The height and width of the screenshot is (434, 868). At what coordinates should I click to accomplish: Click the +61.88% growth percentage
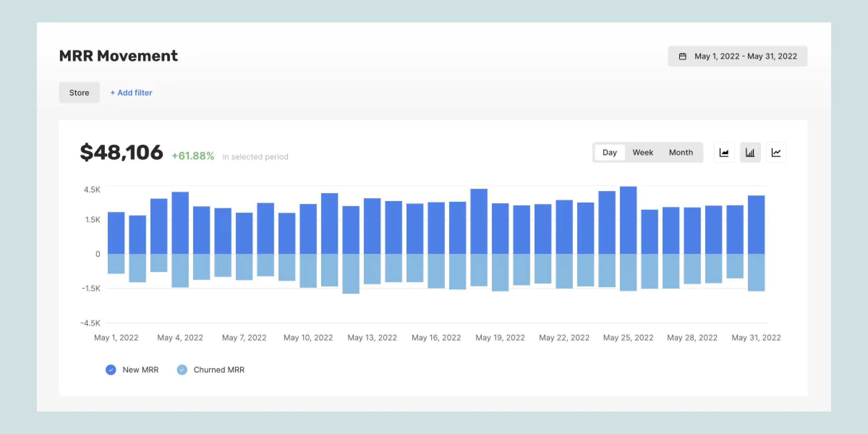click(193, 156)
